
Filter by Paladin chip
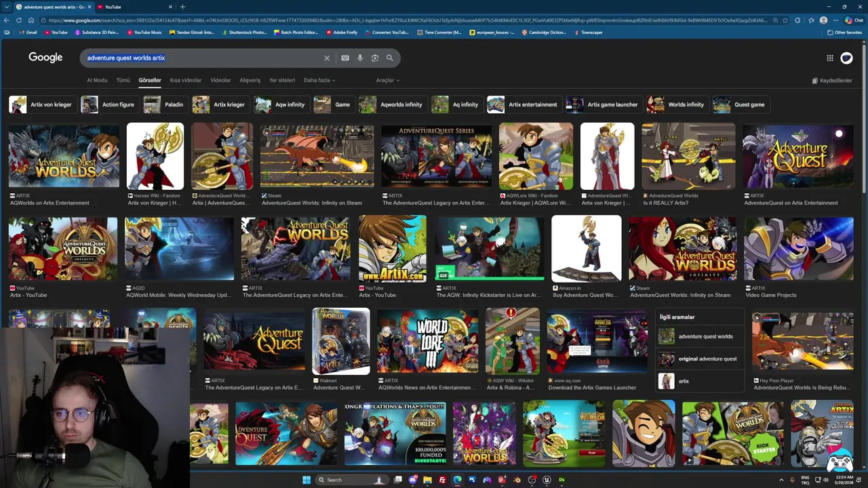[164, 104]
